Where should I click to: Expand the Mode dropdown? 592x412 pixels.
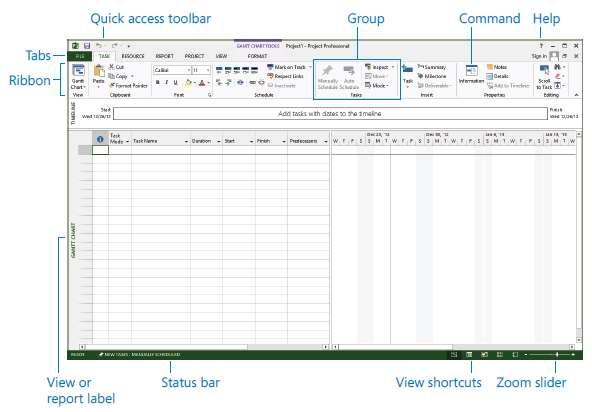click(x=387, y=86)
